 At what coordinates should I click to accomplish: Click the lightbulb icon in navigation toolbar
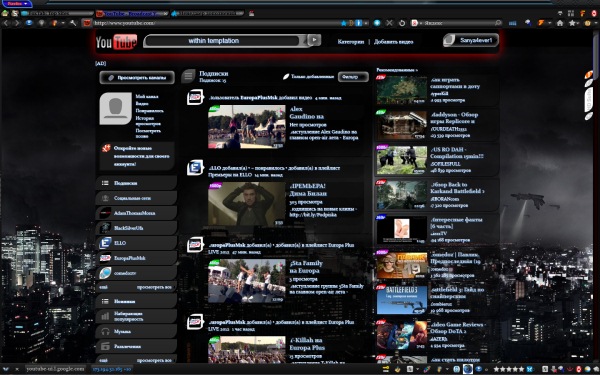[x=42, y=23]
